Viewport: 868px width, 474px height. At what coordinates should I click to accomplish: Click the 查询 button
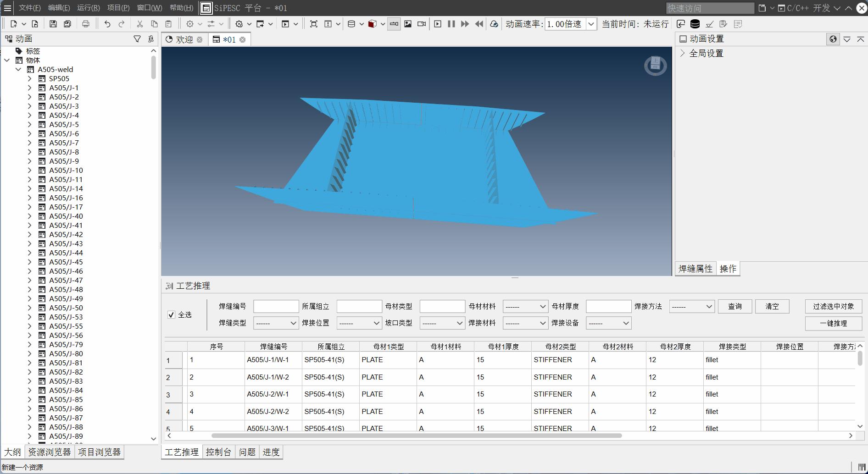(x=734, y=306)
